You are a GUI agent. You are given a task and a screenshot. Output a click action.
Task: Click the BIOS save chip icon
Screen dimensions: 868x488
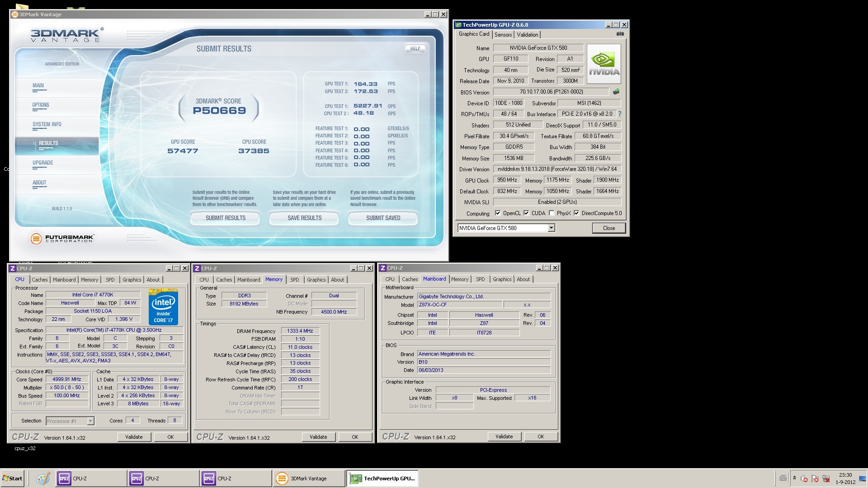point(616,92)
